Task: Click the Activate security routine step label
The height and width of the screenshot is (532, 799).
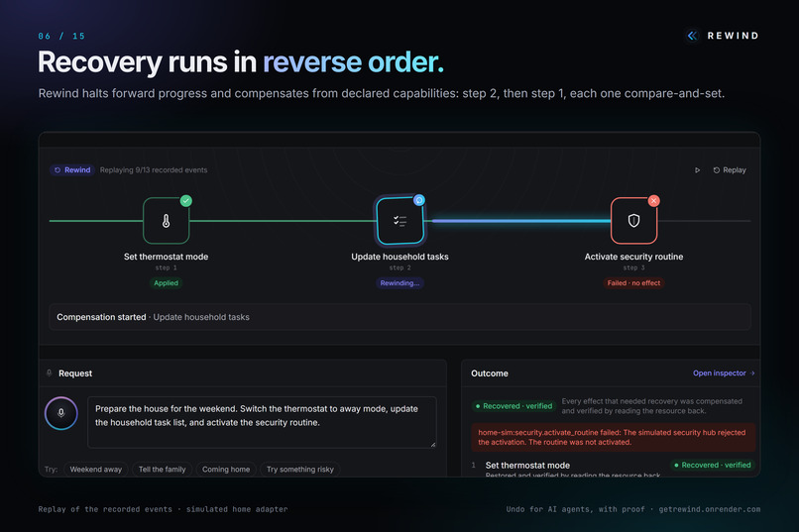Action: tap(633, 257)
